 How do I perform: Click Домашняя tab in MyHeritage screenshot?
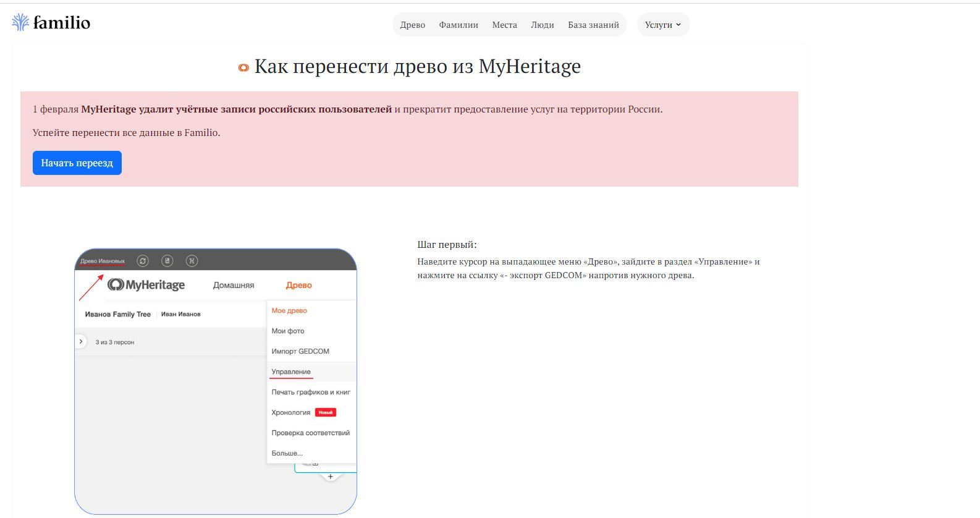[234, 285]
